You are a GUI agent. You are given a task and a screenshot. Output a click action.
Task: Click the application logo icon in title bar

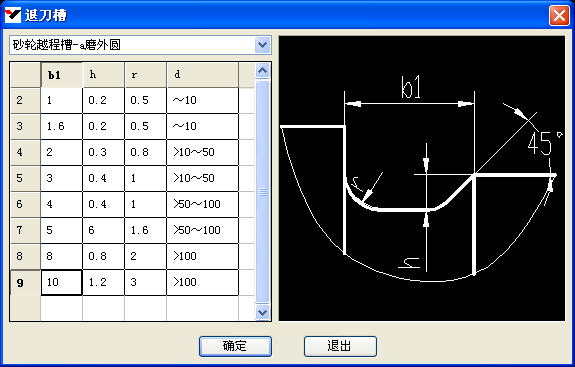click(12, 15)
